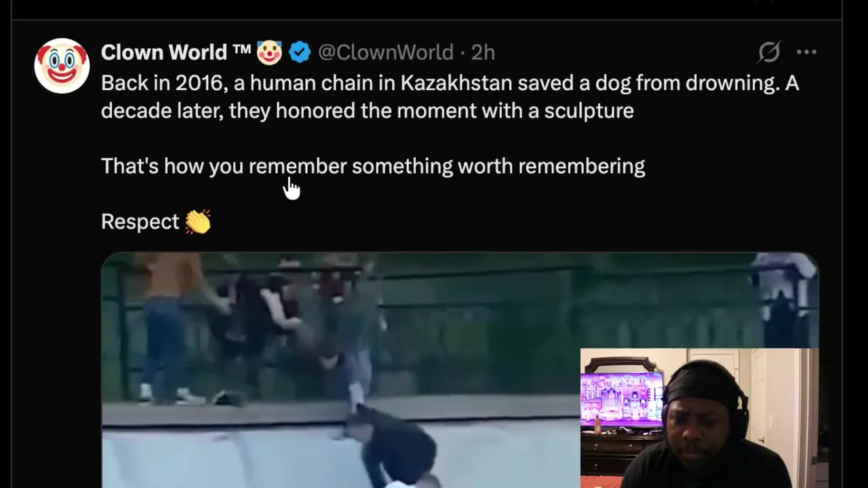Click the purple TV screen in webcam feed
Viewport: 868px width, 488px height.
coord(621,400)
